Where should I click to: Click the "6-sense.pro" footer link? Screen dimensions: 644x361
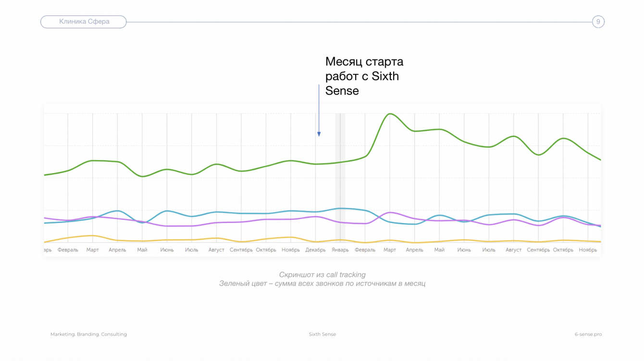click(588, 334)
